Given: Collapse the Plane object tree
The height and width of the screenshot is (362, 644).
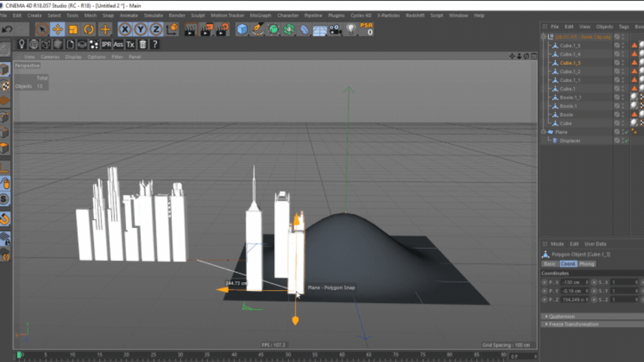Looking at the screenshot, I should click(x=544, y=132).
